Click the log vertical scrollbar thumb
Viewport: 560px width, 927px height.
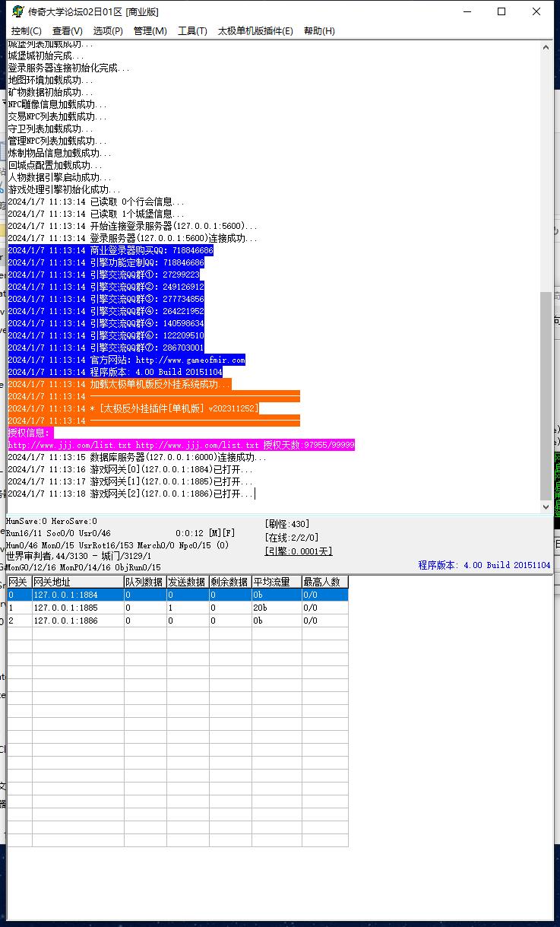[546, 395]
